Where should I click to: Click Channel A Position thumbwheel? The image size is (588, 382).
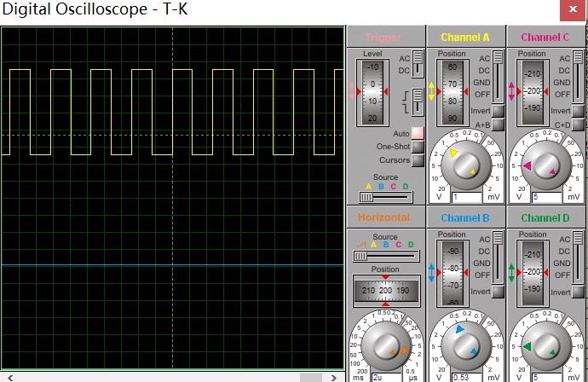[x=453, y=92]
